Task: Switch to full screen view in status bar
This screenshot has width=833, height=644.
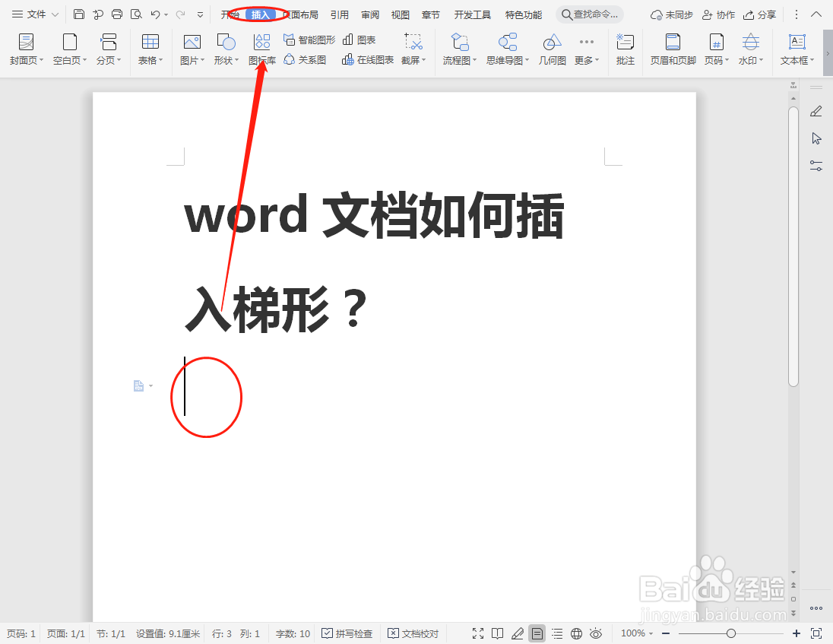Action: point(478,633)
